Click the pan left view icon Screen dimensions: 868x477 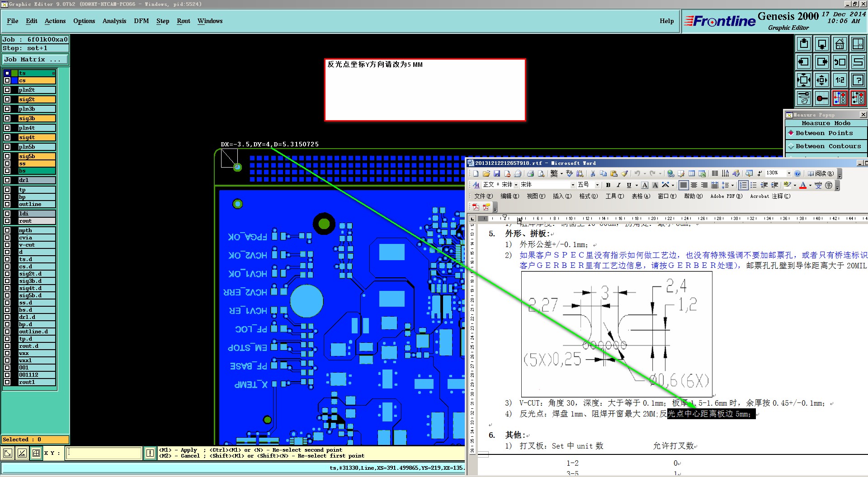(x=804, y=62)
